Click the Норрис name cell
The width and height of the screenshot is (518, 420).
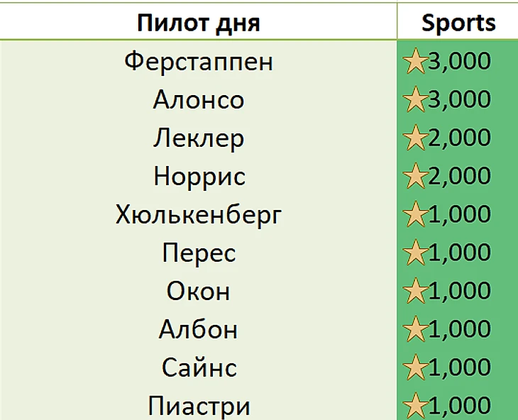coord(199,177)
